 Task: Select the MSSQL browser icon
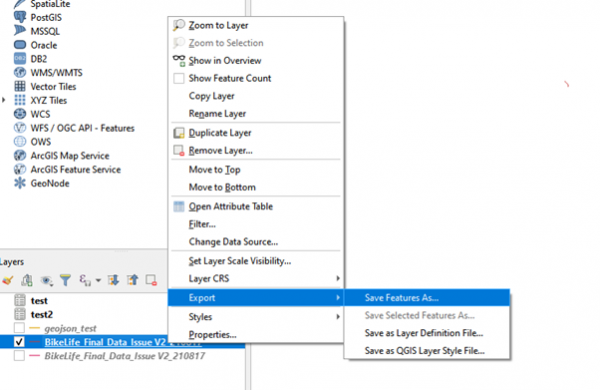(x=20, y=31)
